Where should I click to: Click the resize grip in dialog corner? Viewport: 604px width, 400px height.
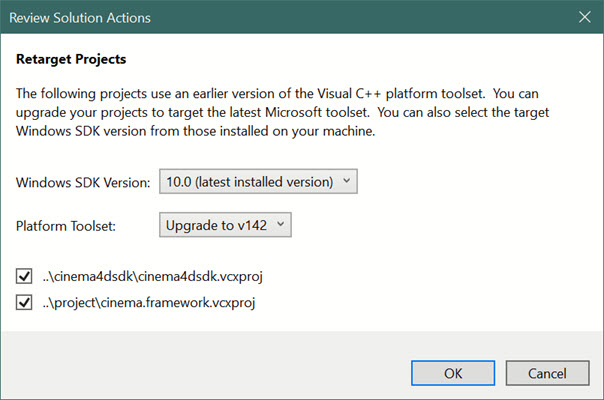pos(597,393)
